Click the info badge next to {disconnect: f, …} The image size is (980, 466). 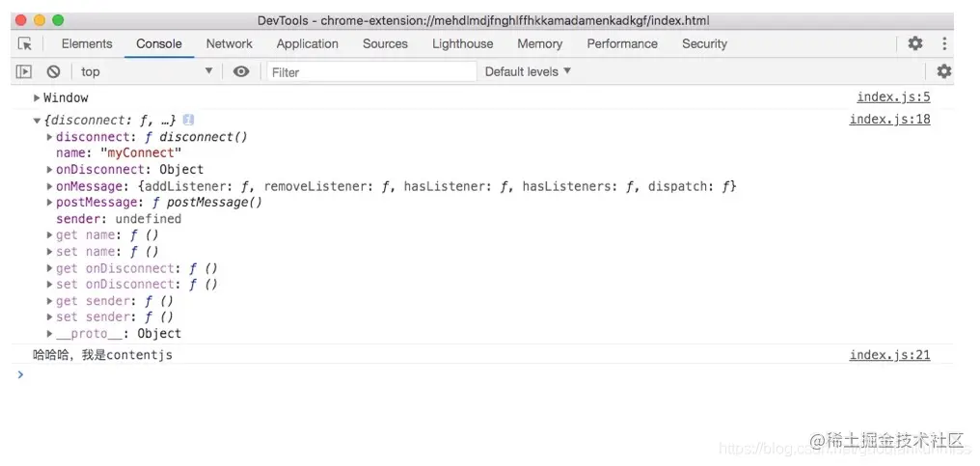click(x=188, y=120)
